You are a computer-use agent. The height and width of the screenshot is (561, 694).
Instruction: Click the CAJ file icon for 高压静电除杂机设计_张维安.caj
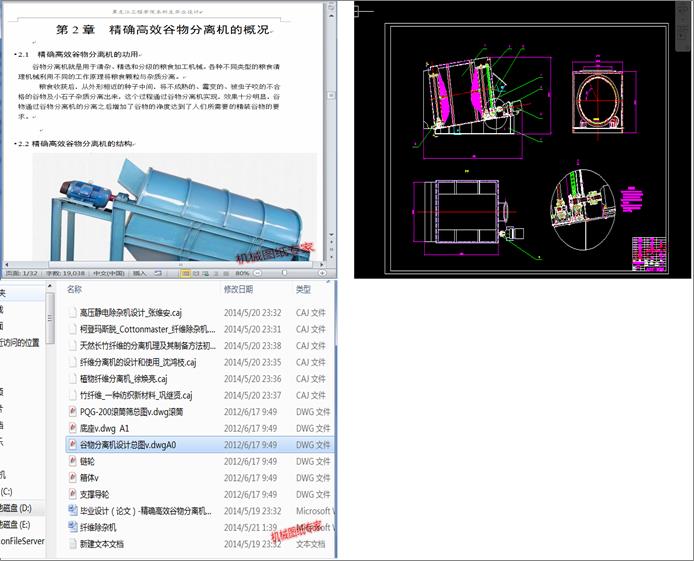click(73, 312)
